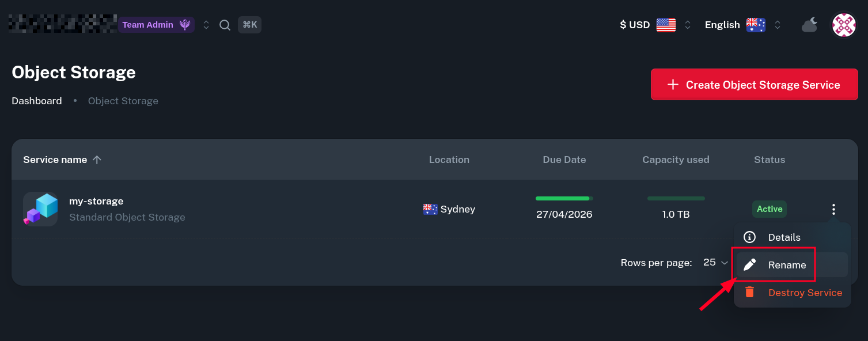The width and height of the screenshot is (868, 341).
Task: Expand the team switcher chevrons
Action: point(206,25)
